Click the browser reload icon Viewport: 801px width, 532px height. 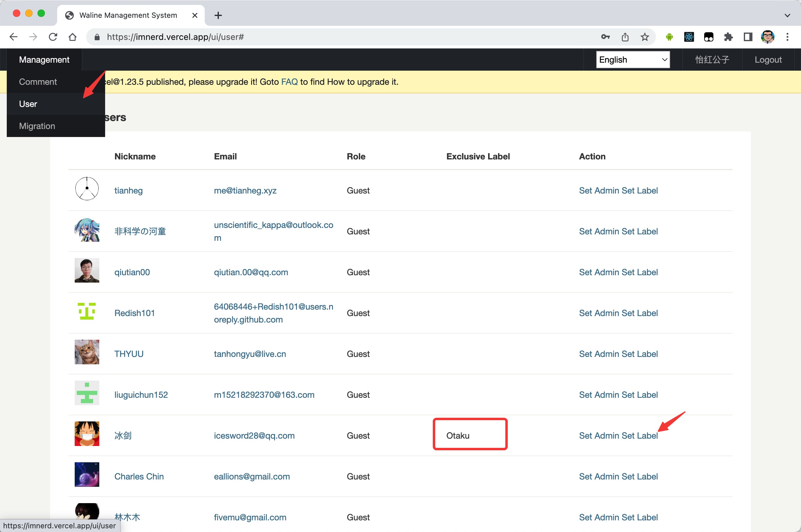pyautogui.click(x=53, y=37)
